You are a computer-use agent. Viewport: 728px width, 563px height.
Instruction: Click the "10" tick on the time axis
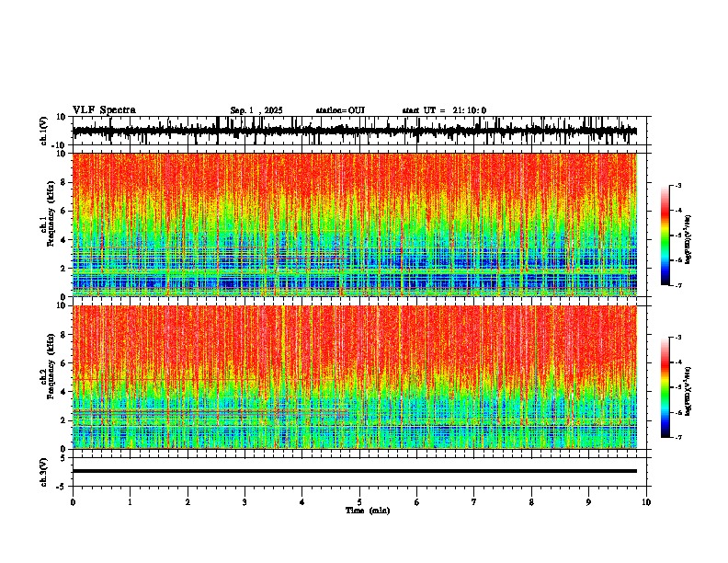pyautogui.click(x=646, y=502)
